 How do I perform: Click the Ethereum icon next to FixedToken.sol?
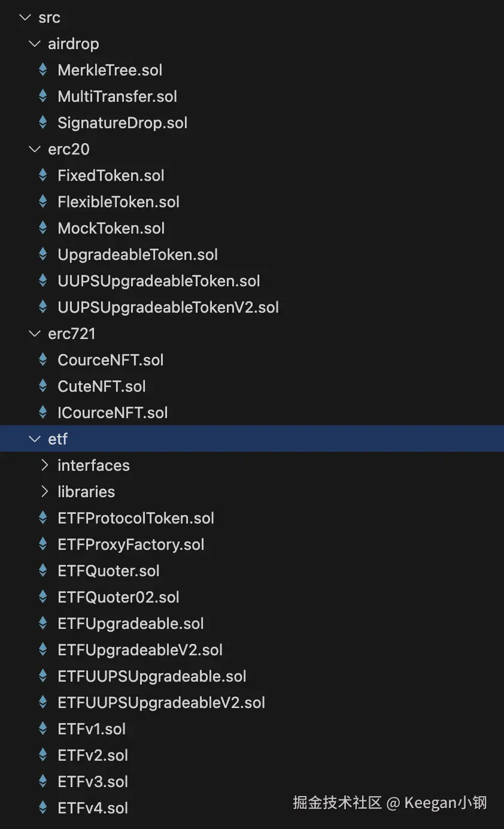[43, 176]
